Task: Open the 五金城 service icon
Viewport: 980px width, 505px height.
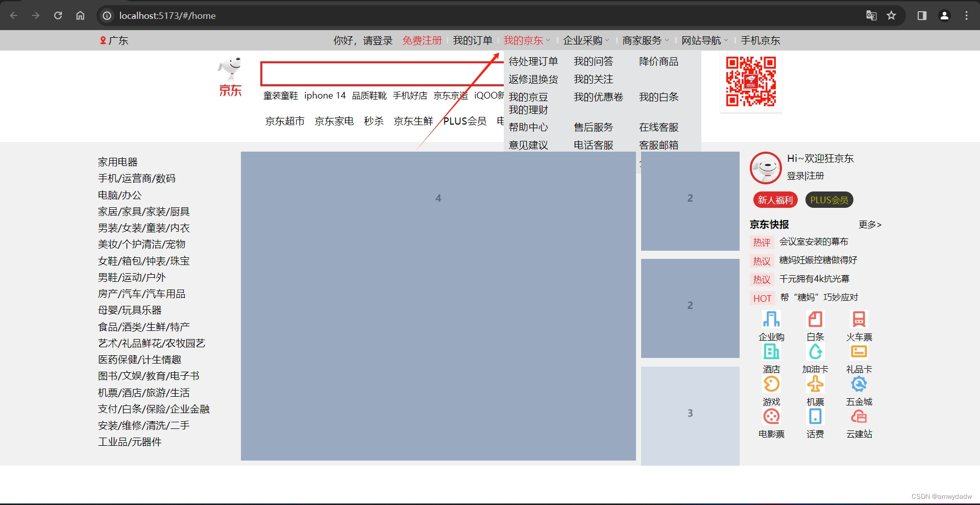Action: (x=859, y=384)
